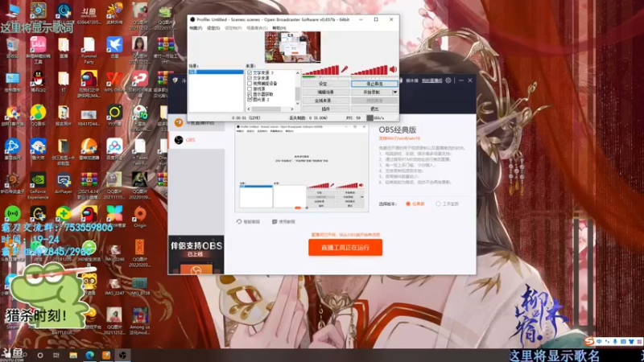
Task: Open the bilibili streaming tool shortcut
Action: (38, 50)
